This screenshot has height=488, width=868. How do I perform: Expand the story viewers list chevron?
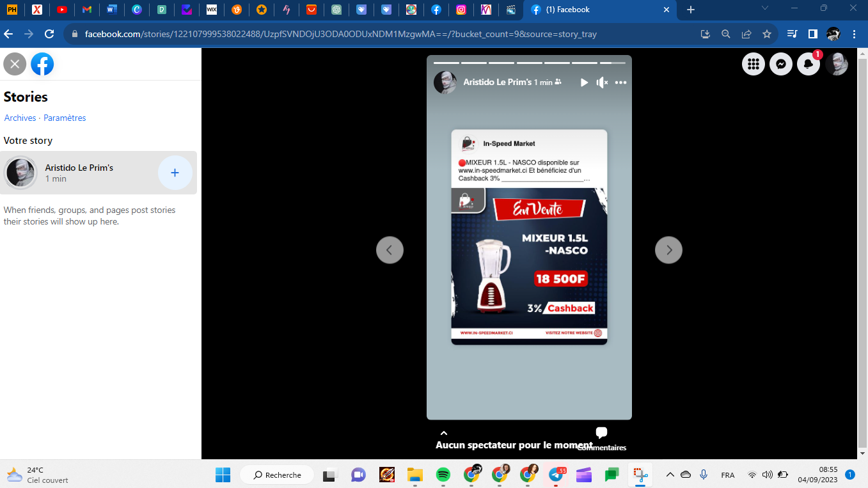tap(444, 433)
